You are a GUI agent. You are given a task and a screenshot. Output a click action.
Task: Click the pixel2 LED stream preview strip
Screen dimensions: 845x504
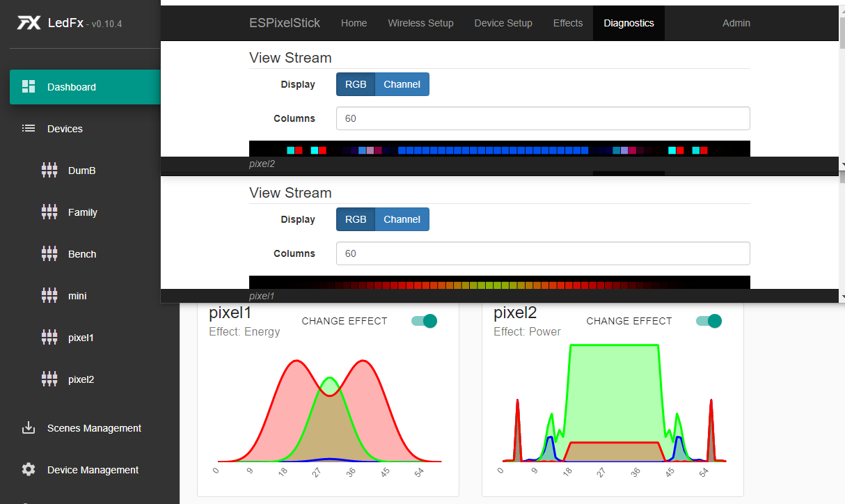coord(500,149)
